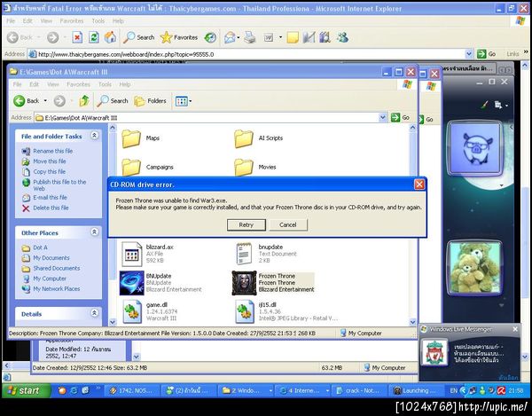532x416 pixels.
Task: Click Search in Internet Explorer toolbar
Action: (x=139, y=37)
